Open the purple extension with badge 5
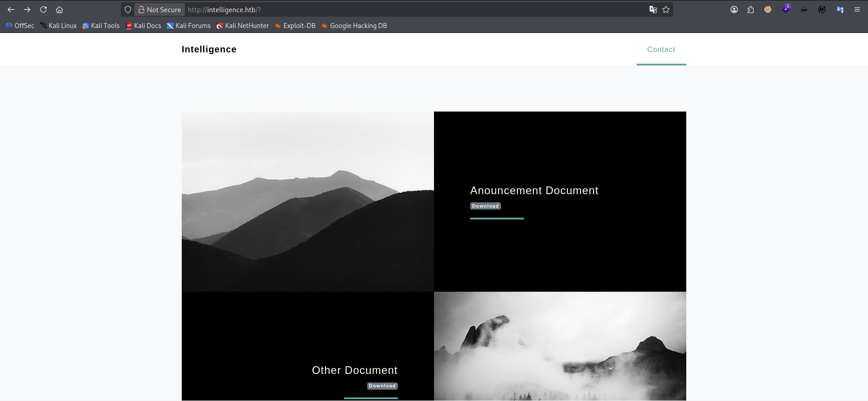 [786, 9]
